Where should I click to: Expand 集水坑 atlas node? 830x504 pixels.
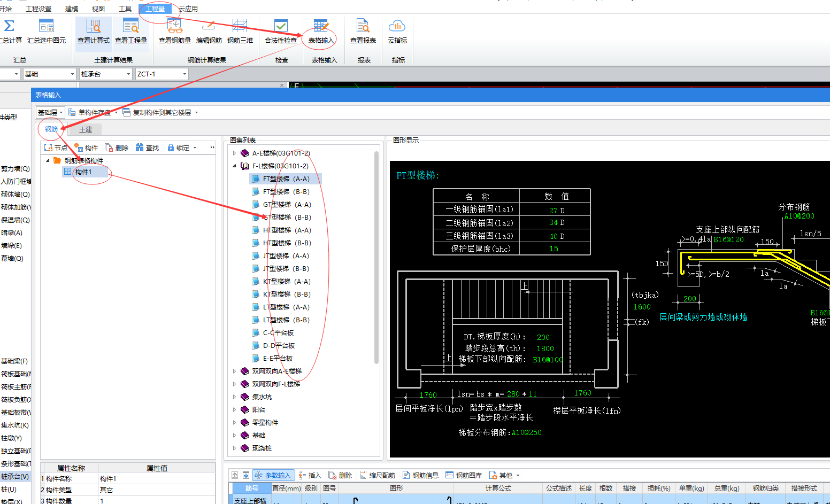point(234,397)
